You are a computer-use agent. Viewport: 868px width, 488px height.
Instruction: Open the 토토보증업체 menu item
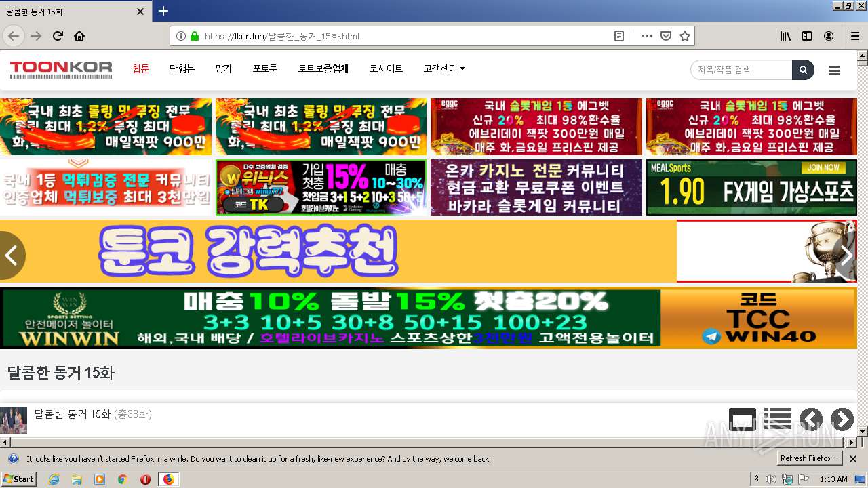point(323,69)
